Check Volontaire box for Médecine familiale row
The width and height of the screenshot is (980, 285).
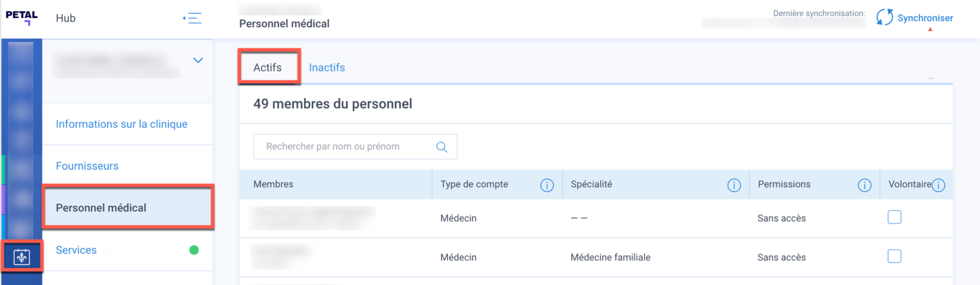tap(894, 256)
